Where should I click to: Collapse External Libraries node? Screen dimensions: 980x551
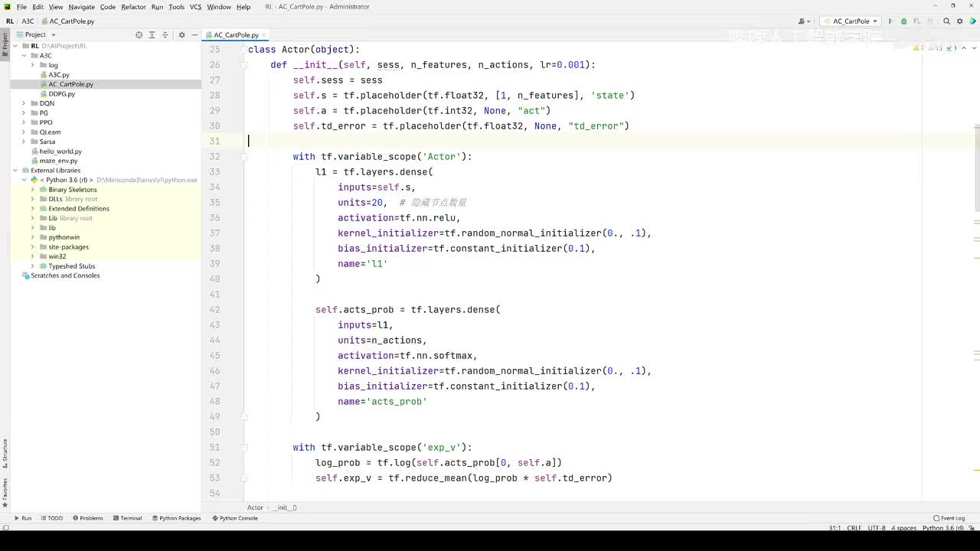pyautogui.click(x=15, y=171)
